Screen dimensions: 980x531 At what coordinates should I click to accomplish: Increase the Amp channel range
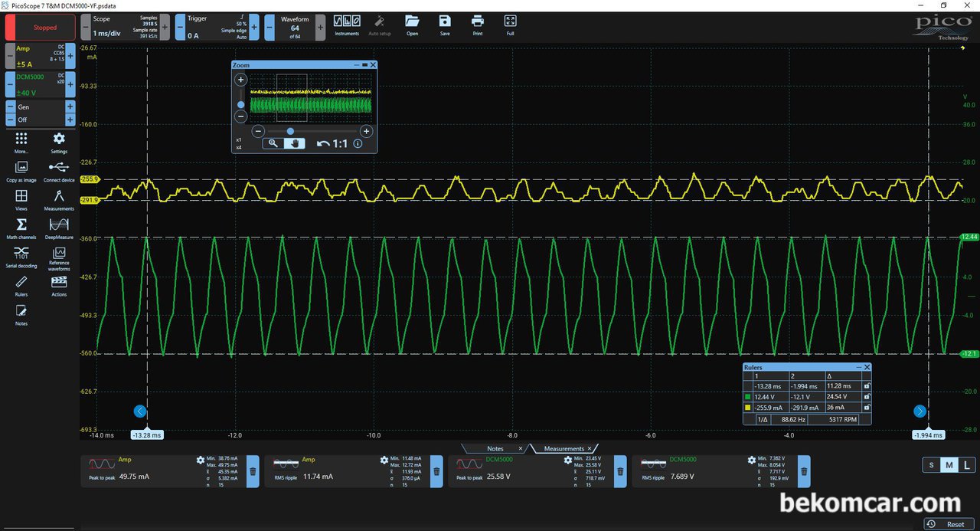[x=70, y=56]
